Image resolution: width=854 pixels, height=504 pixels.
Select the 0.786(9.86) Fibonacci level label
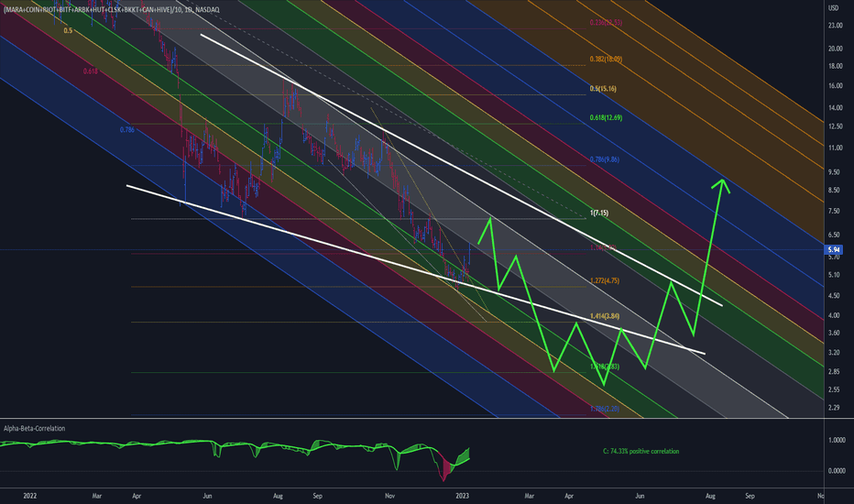coord(605,159)
